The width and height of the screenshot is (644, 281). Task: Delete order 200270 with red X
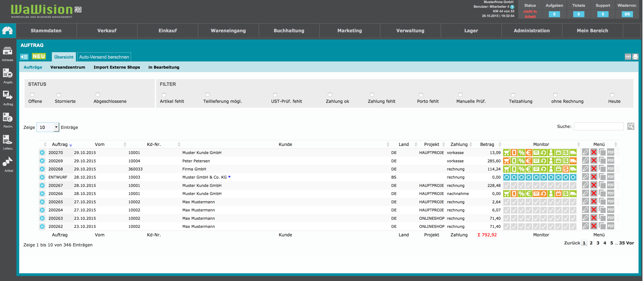point(594,152)
